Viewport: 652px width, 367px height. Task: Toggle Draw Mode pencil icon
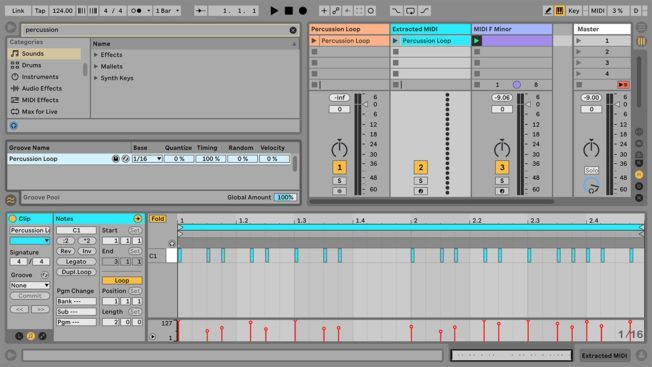click(x=548, y=11)
